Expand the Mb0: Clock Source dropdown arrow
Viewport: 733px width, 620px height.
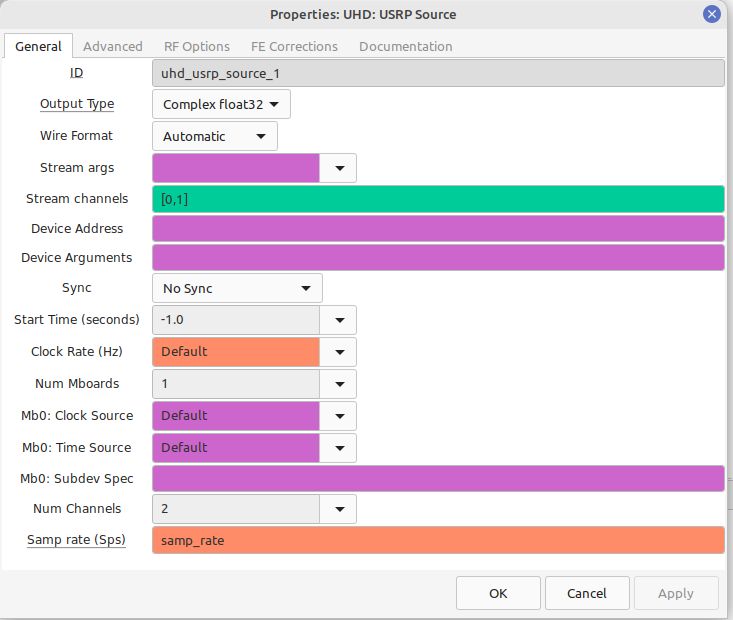[340, 416]
